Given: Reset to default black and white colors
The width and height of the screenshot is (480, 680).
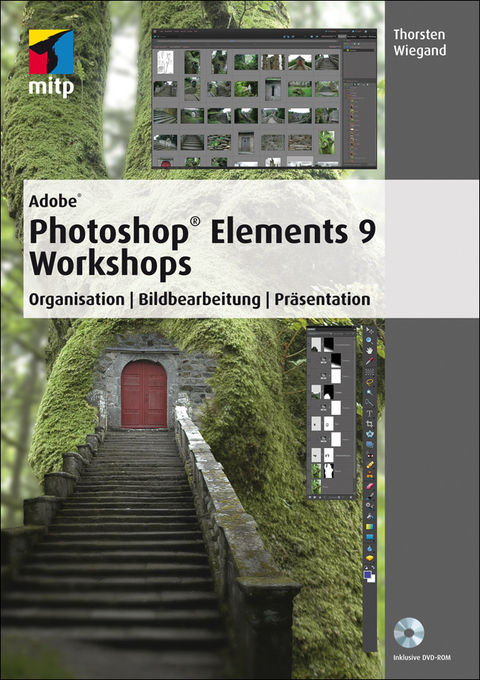Looking at the screenshot, I should pyautogui.click(x=366, y=568).
